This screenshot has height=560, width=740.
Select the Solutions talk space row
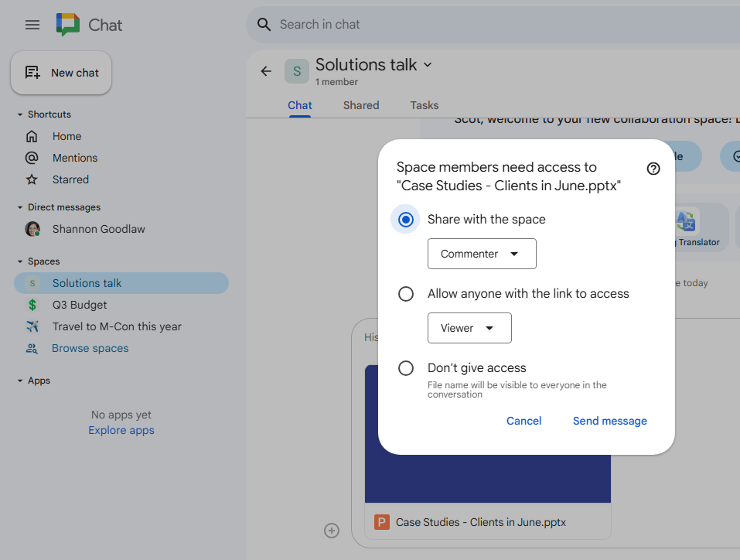[121, 283]
